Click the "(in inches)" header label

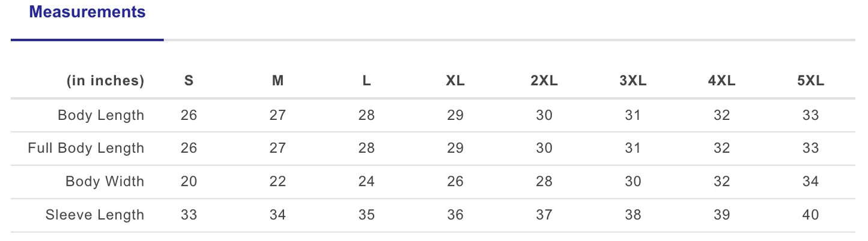[x=106, y=81]
